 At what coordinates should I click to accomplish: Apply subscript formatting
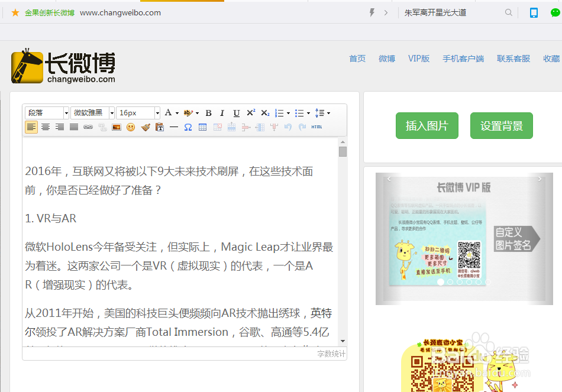265,114
